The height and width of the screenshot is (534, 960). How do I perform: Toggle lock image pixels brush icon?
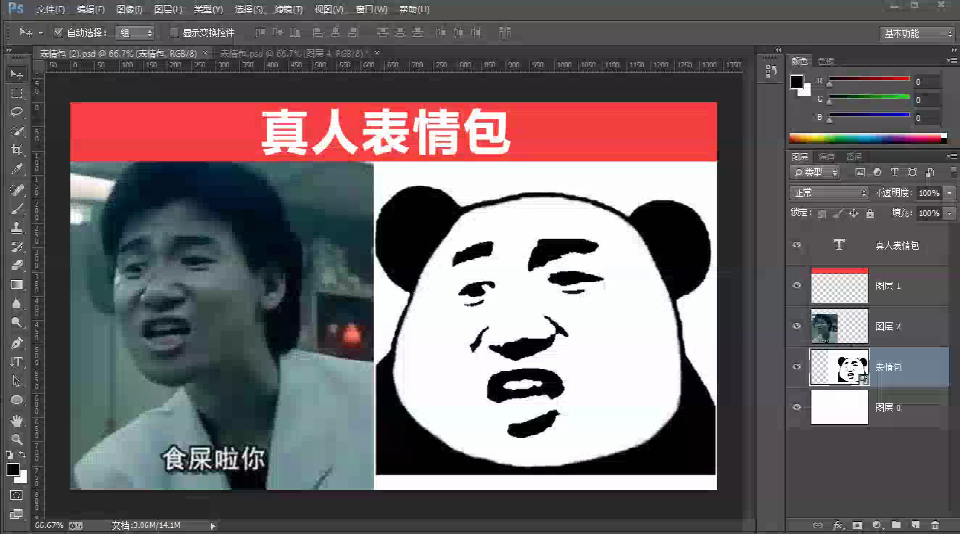(x=838, y=213)
